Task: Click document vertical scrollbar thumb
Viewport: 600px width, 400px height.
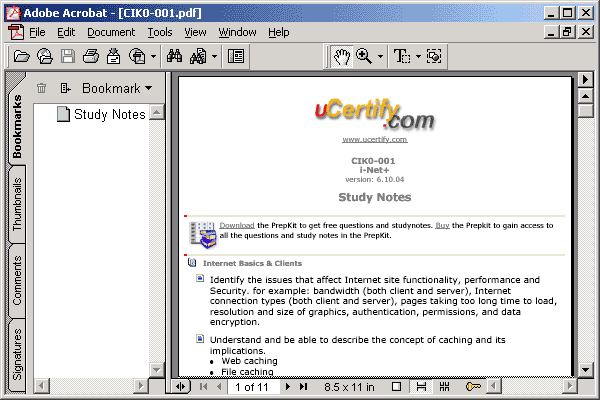Action: (585, 111)
